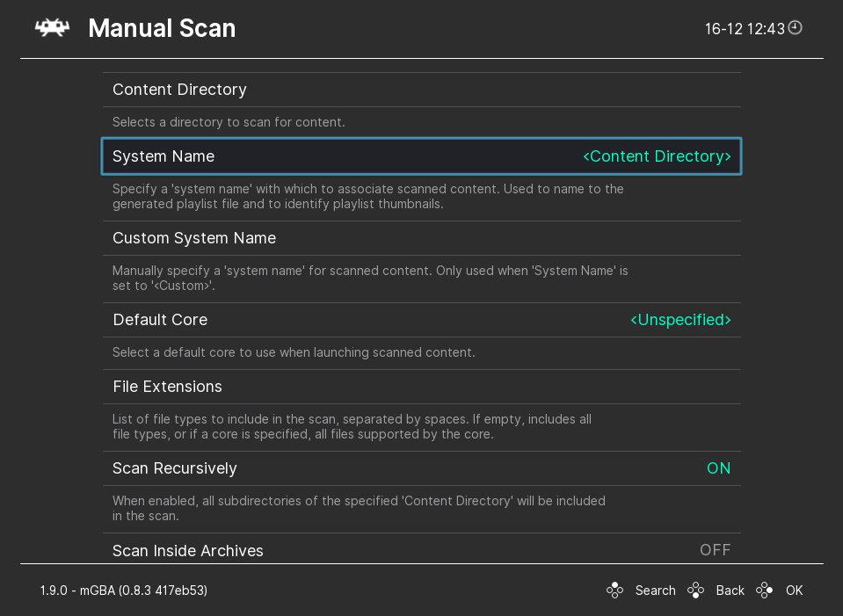
Task: Select the Content Directory menu entry
Action: (179, 90)
